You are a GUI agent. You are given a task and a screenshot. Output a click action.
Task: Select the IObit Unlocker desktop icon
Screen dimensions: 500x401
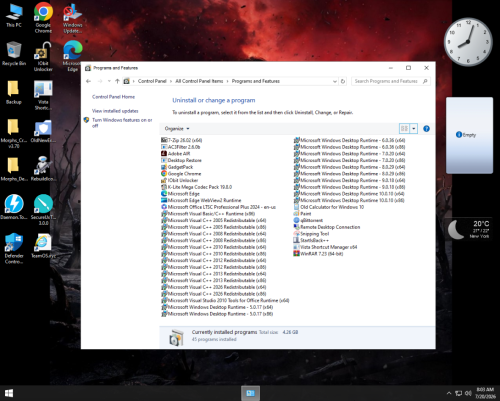click(43, 56)
